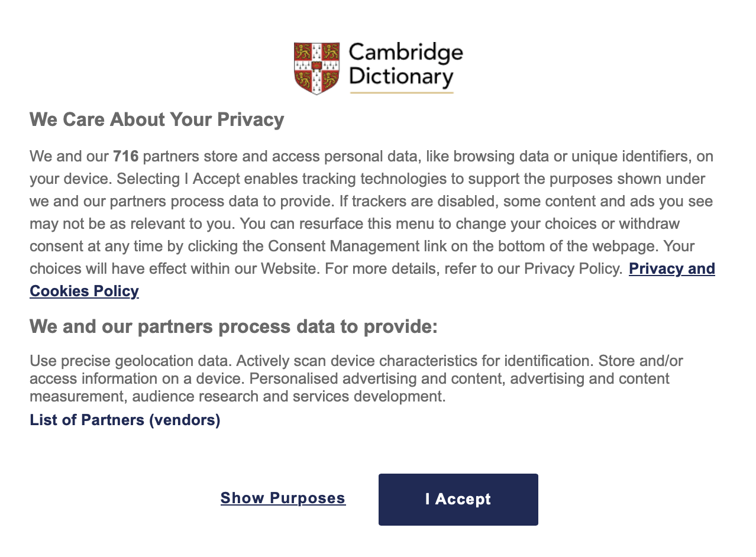Follow the "Privacy and" link text
The height and width of the screenshot is (557, 756).
[671, 268]
